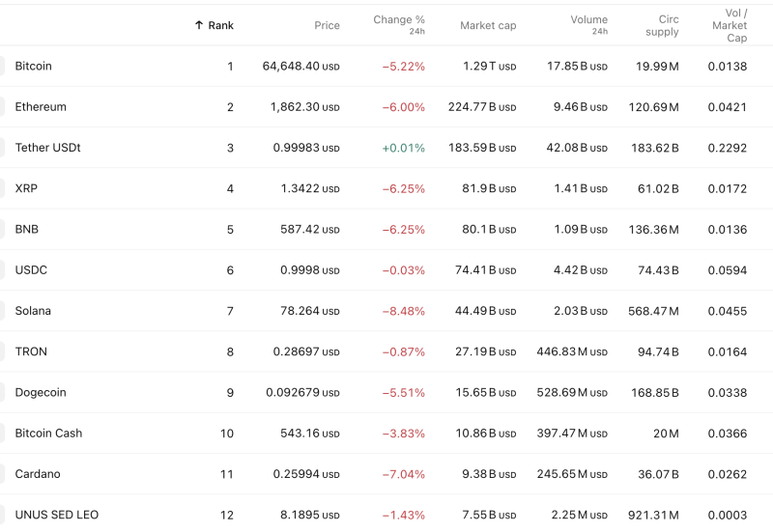Select Bitcoin ratio value 0.0138
The width and height of the screenshot is (773, 532).
point(728,66)
